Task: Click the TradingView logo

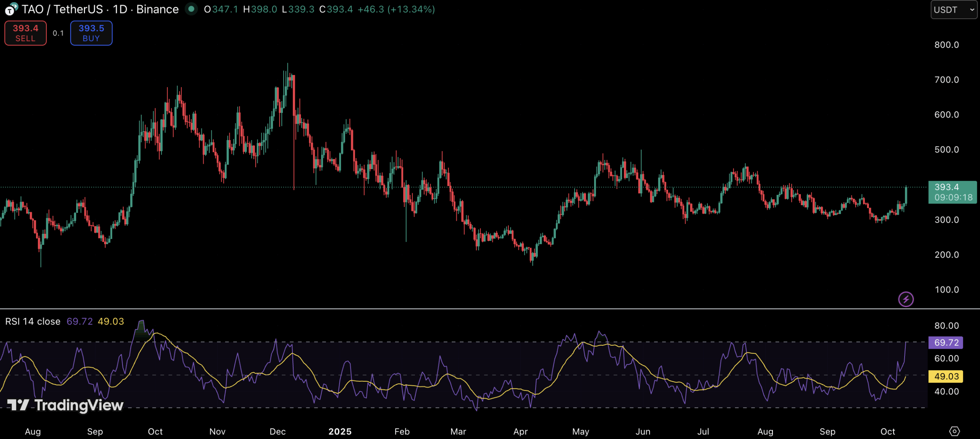Action: pyautogui.click(x=65, y=405)
